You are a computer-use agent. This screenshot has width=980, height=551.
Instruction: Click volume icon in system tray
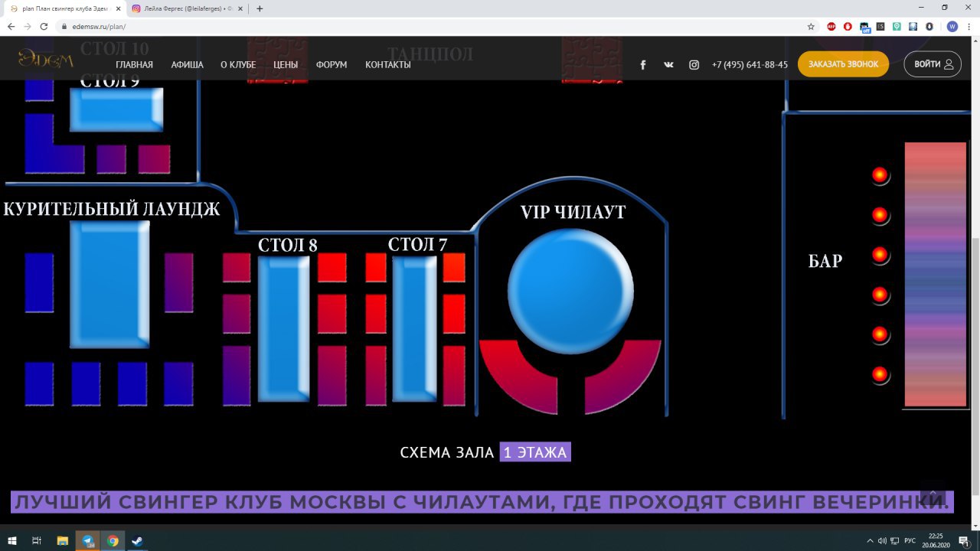(882, 540)
